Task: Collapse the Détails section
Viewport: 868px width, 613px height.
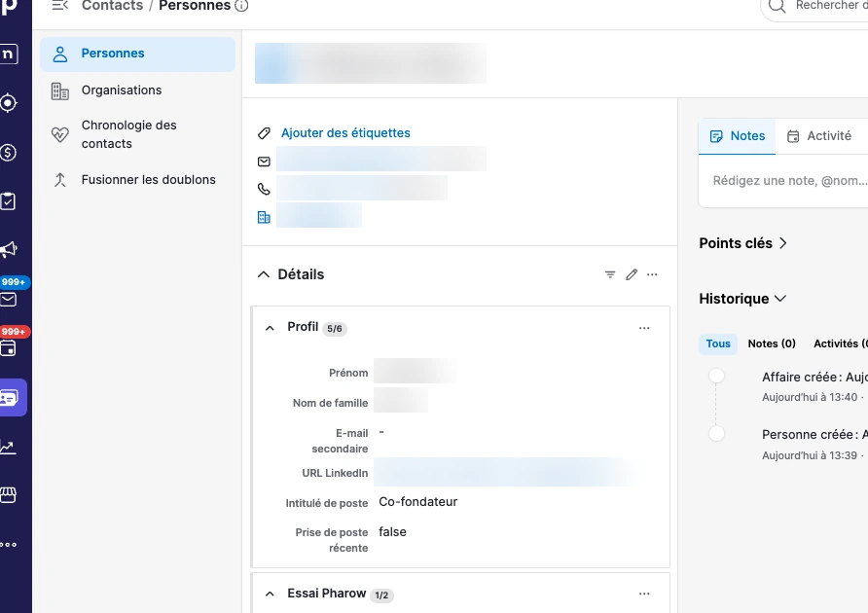Action: [264, 274]
